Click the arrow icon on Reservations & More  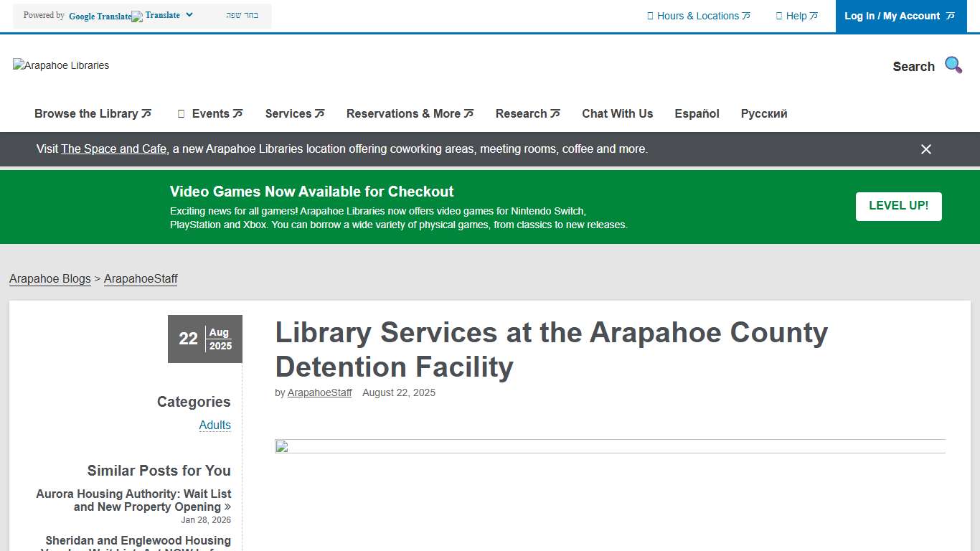click(469, 113)
